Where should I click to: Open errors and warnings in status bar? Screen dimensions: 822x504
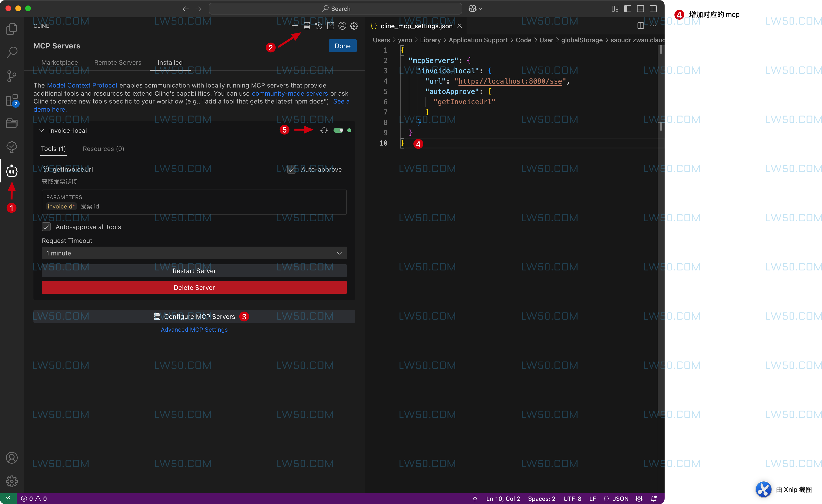(x=34, y=499)
